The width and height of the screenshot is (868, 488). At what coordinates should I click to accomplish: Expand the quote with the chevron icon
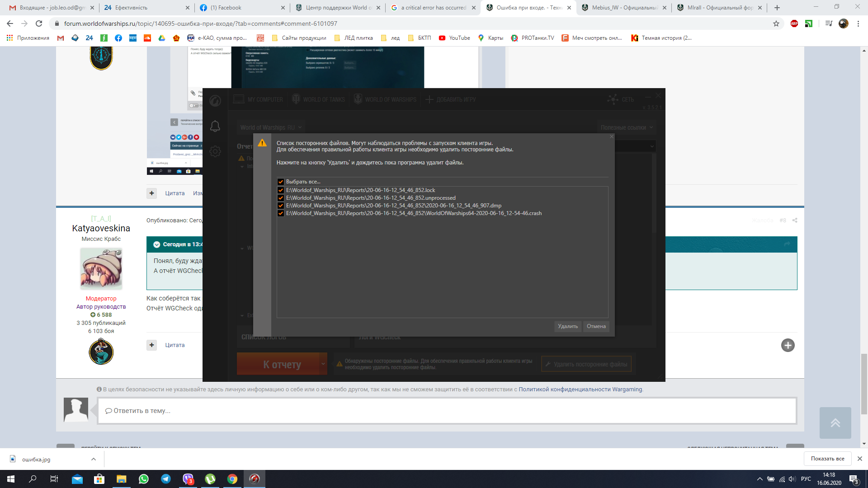156,244
